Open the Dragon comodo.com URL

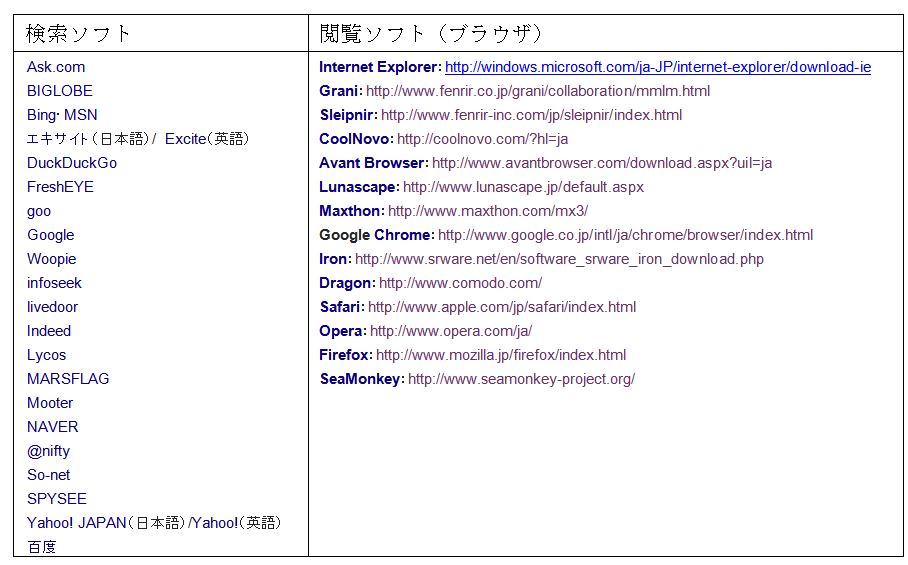460,283
